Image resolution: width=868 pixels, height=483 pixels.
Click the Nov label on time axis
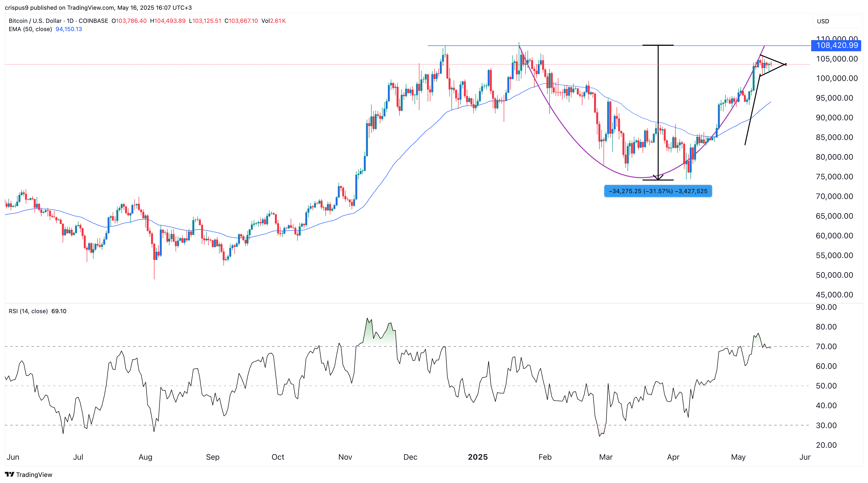[x=345, y=457]
